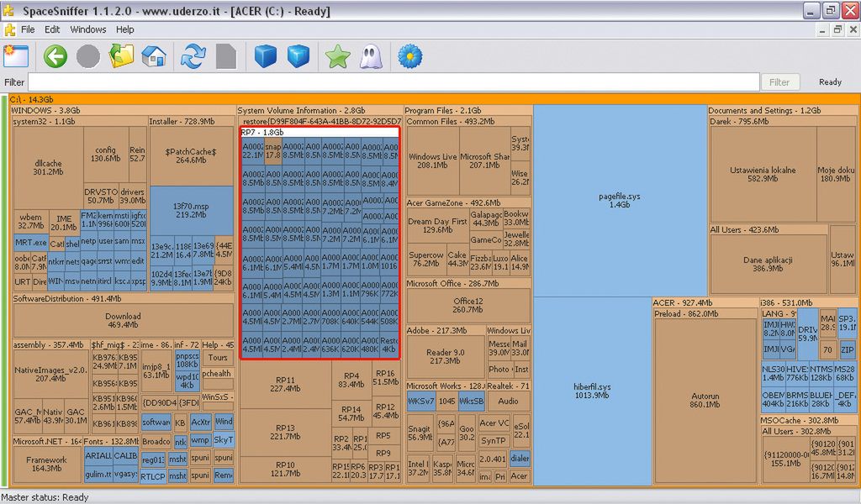
Task: Expand the Download folder block
Action: pyautogui.click(x=123, y=321)
